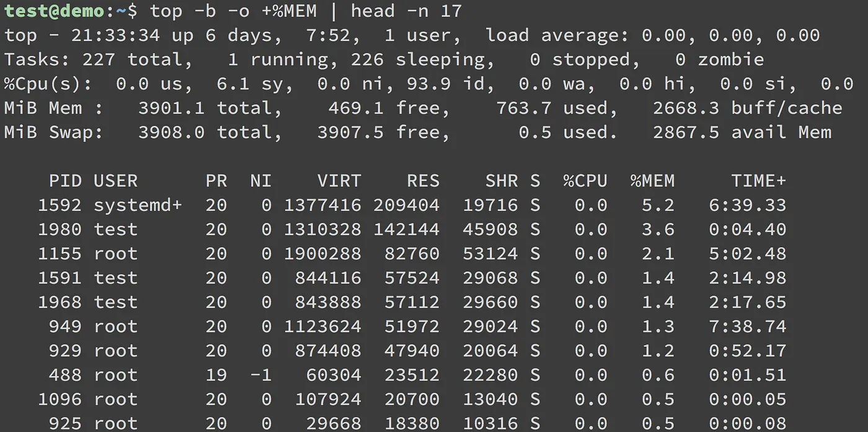Click the SHR column header
This screenshot has height=432, width=868.
click(x=501, y=181)
